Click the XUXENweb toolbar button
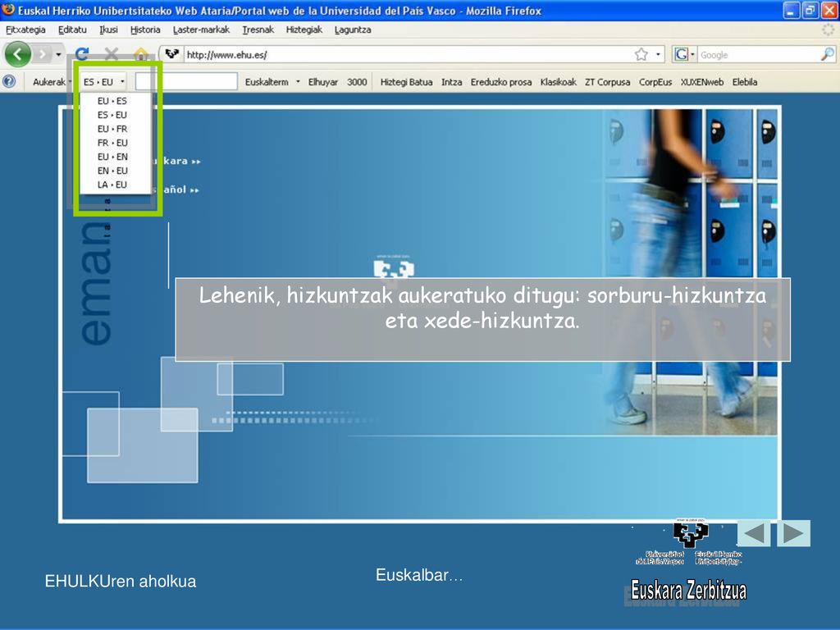Image resolution: width=840 pixels, height=630 pixels. tap(702, 82)
